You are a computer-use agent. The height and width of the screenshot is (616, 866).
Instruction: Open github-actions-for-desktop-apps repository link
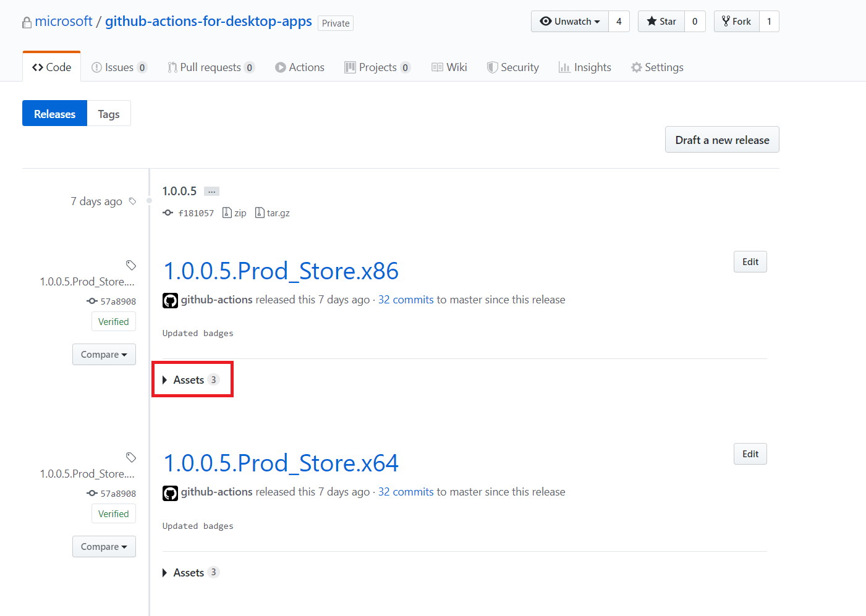pos(208,21)
